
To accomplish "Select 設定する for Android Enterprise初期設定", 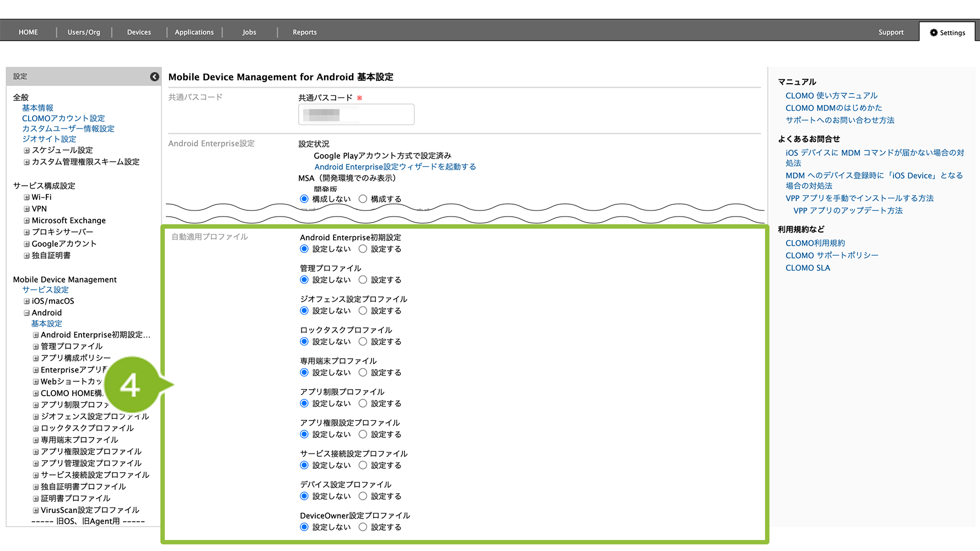I will (x=363, y=249).
